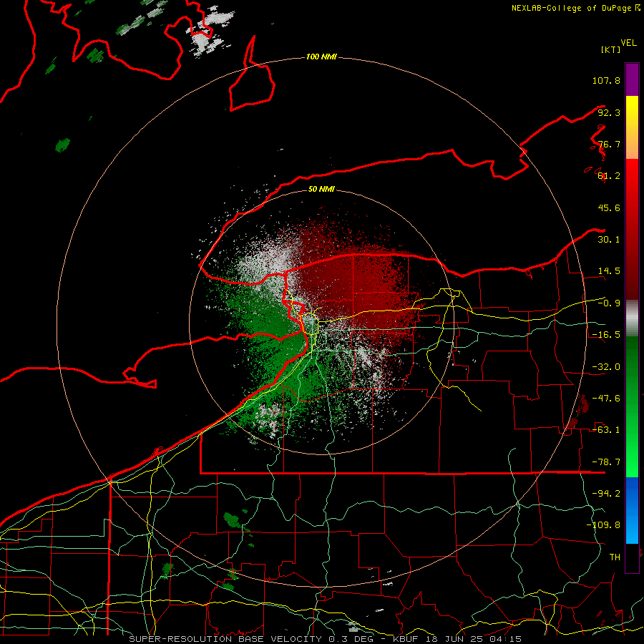Select the 50 NMI range ring label
Viewport: 644px width, 644px height.
[321, 189]
